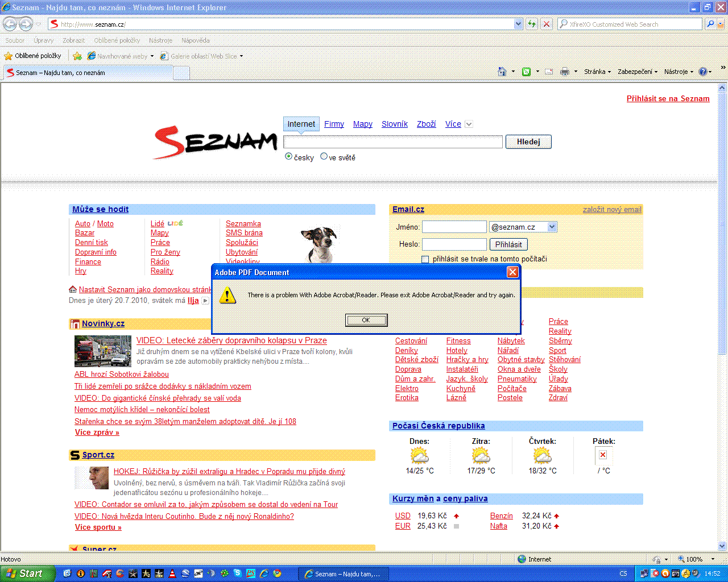
Task: Click the scrollbar down arrow
Action: point(722,546)
